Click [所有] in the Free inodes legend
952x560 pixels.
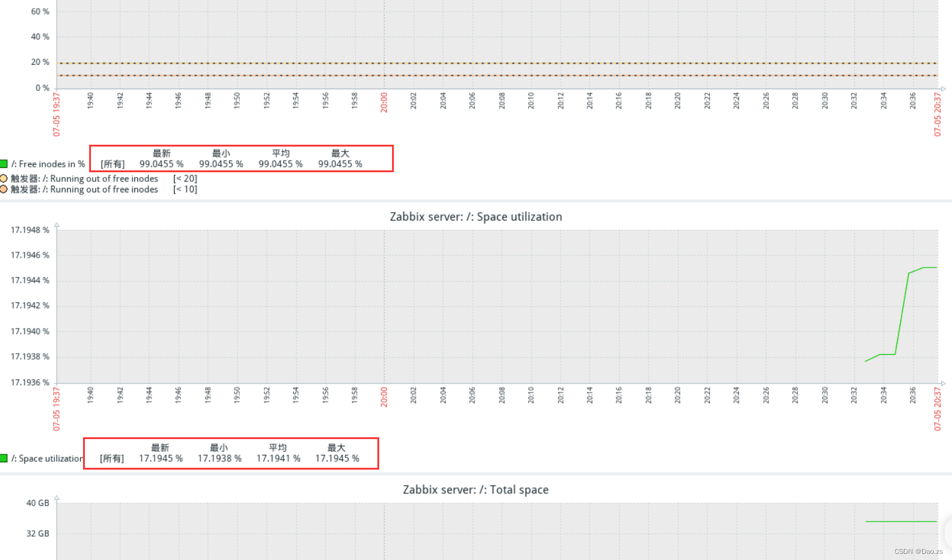[x=113, y=164]
